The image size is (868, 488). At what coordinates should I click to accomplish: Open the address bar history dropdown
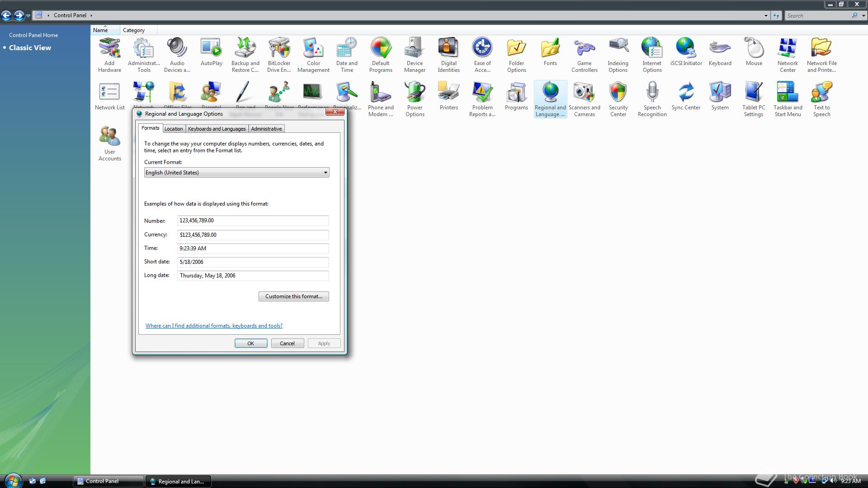click(x=766, y=15)
